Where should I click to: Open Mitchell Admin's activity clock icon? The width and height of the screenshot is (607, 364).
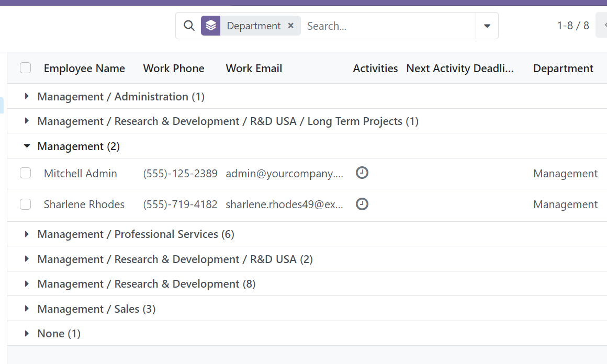tap(362, 173)
